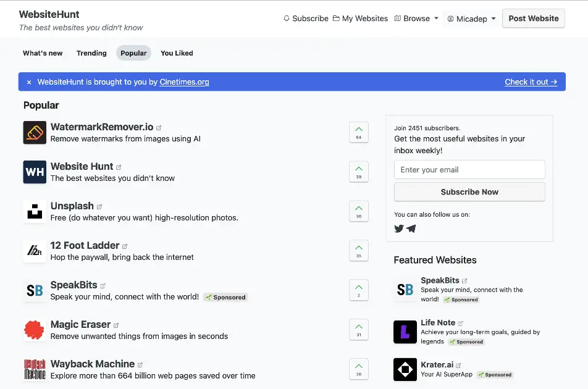Click the 12 Foot Ladder logo icon

tap(35, 251)
